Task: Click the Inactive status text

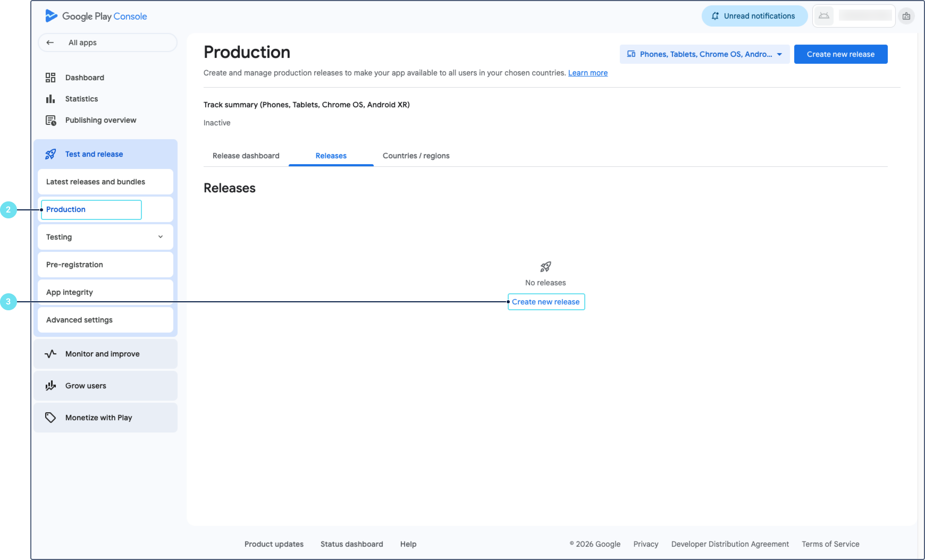Action: [x=217, y=123]
